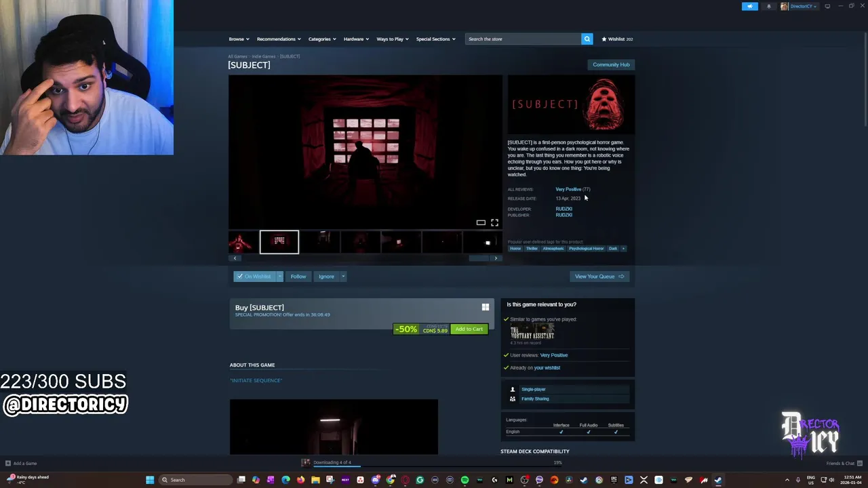868x488 pixels.
Task: Open Firefox from the taskbar
Action: [x=300, y=480]
